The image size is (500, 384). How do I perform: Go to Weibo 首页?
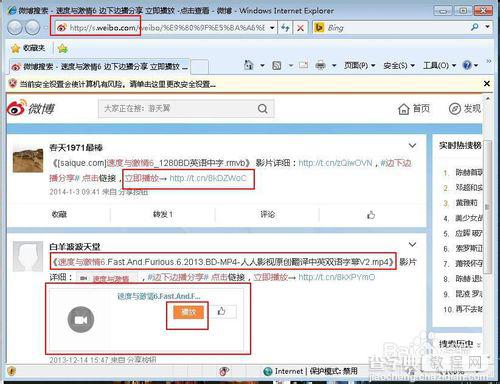[x=414, y=109]
